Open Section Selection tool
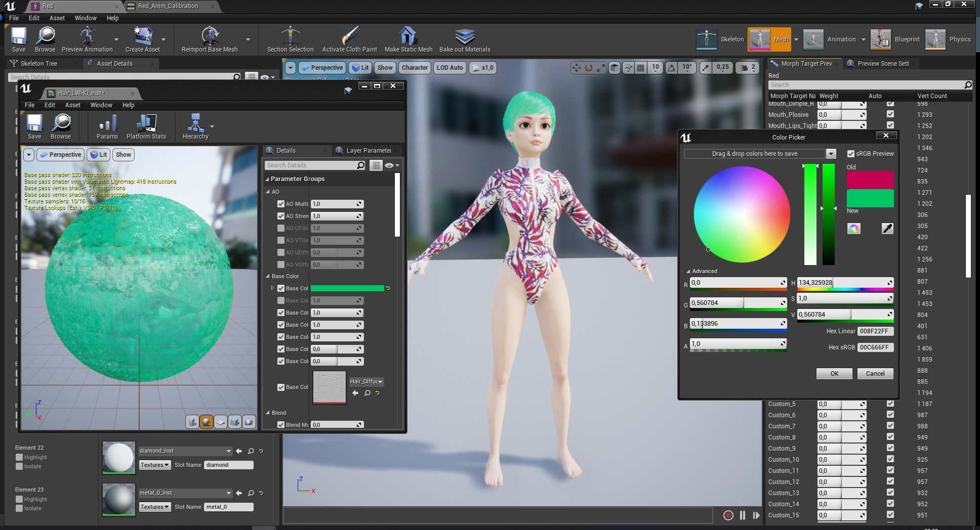The height and width of the screenshot is (530, 980). pyautogui.click(x=290, y=39)
